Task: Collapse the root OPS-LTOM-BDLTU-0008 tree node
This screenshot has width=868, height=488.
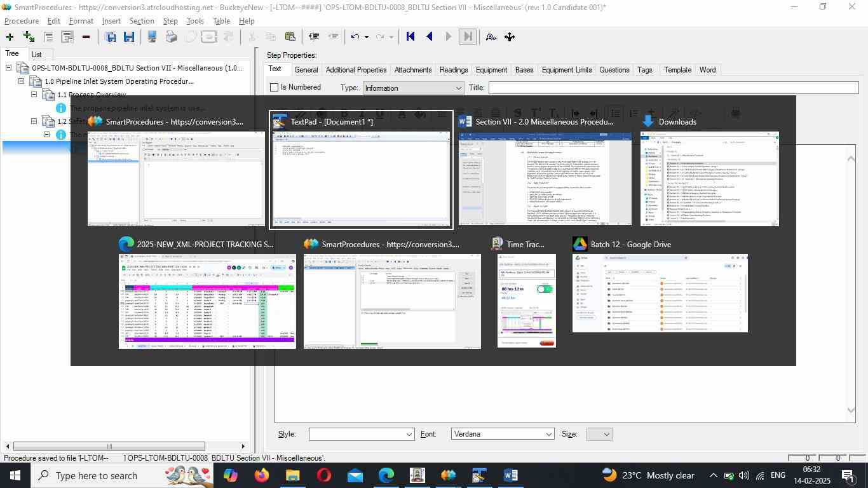Action: (8, 68)
